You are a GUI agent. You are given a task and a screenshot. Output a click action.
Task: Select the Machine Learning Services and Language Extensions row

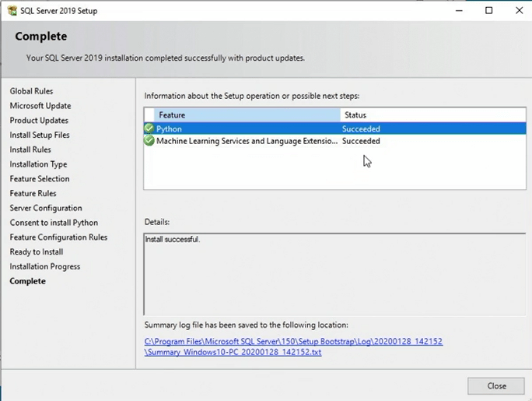tap(247, 141)
